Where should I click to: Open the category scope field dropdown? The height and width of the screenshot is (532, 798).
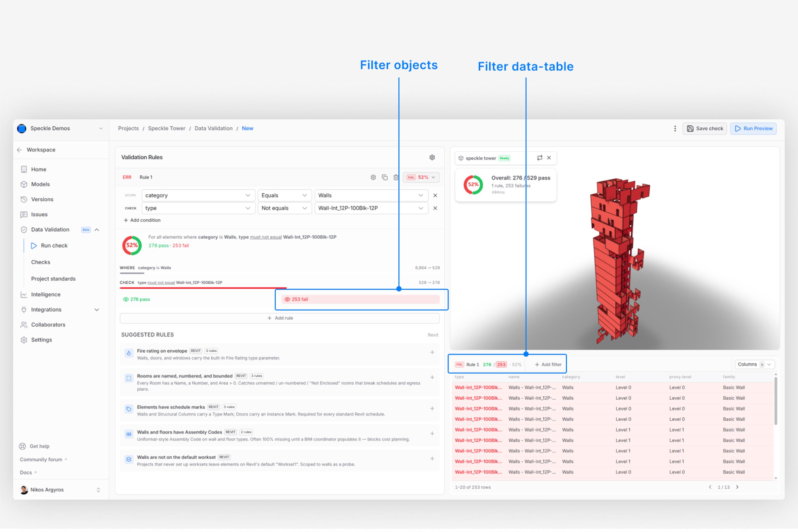(198, 195)
